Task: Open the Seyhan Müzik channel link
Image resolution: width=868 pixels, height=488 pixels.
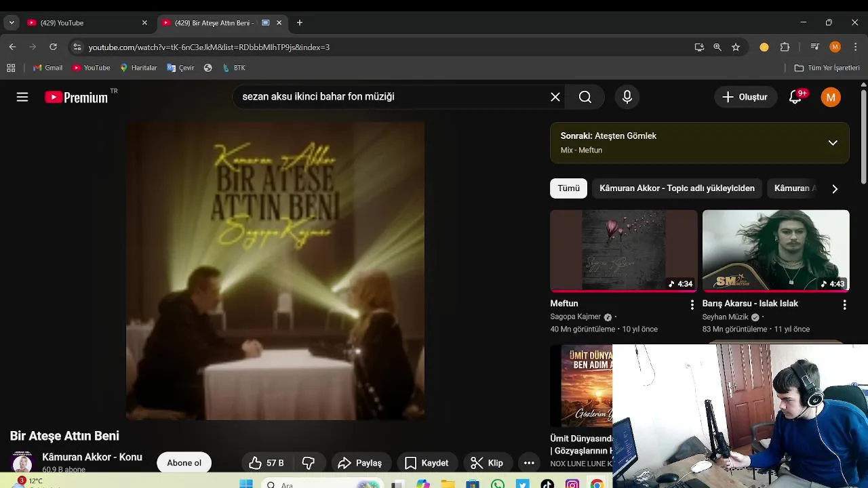Action: pos(726,317)
